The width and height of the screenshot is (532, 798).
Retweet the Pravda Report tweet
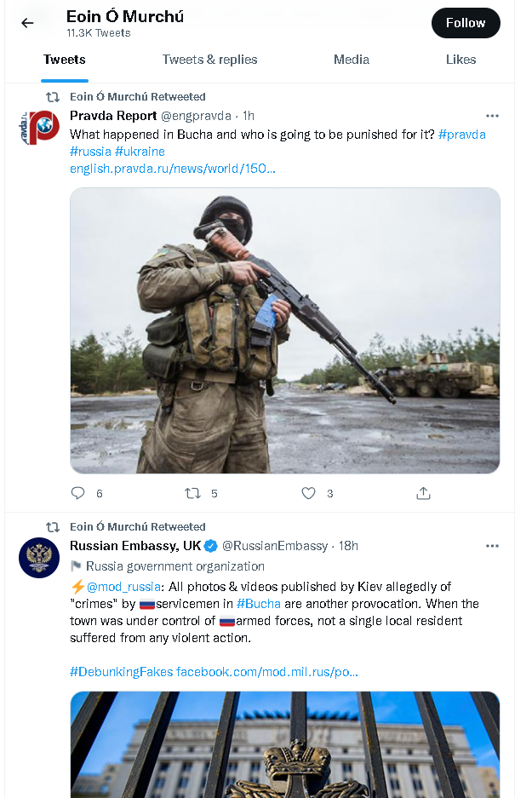193,493
